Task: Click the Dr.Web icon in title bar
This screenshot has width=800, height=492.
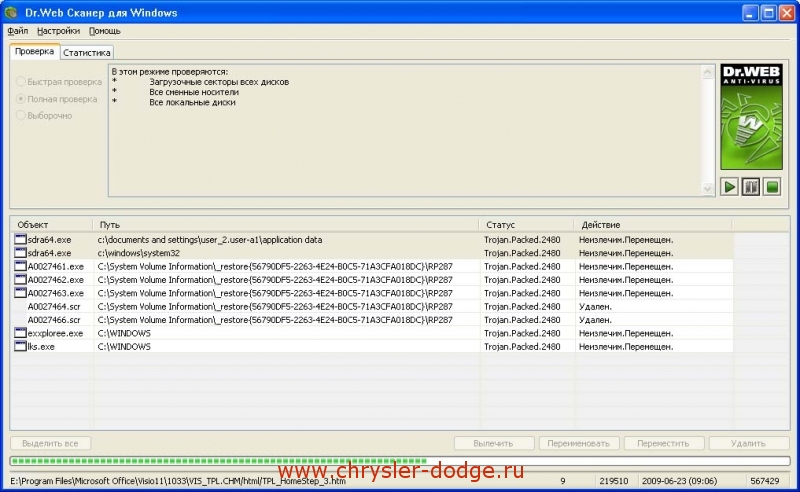Action: tap(11, 12)
